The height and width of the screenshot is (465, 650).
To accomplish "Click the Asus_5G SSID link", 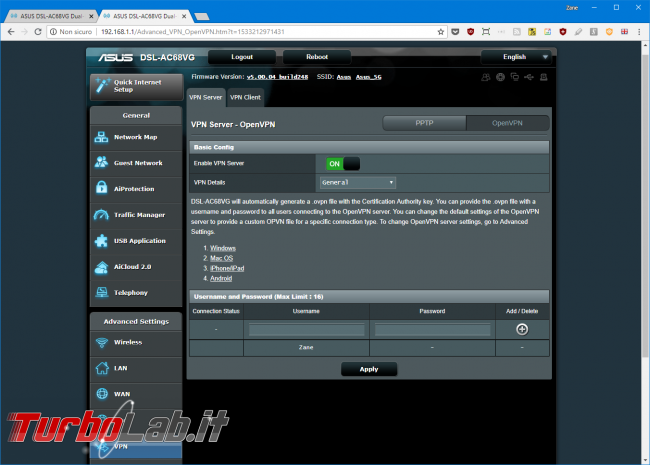I will (x=369, y=77).
